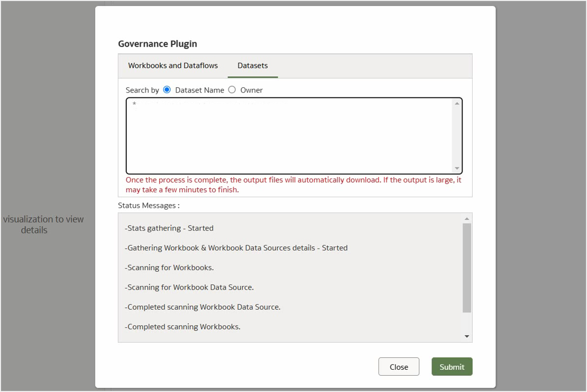Click the Submit button

coord(452,367)
